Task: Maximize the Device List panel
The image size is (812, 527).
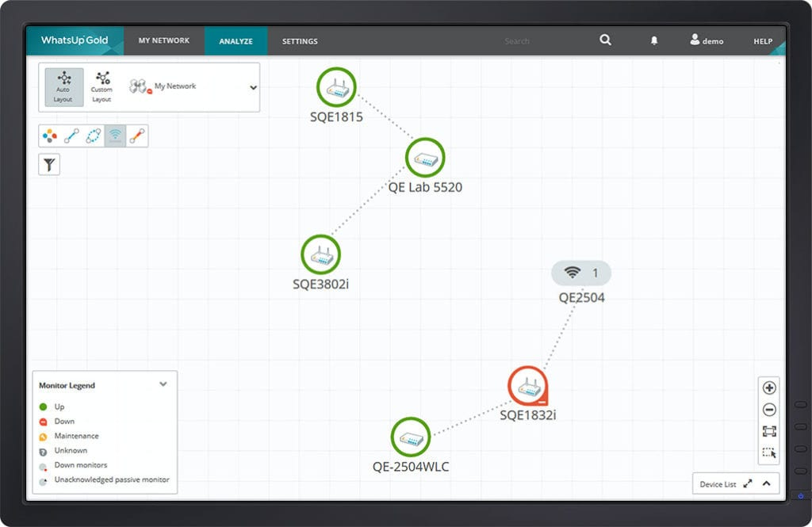Action: 747,483
